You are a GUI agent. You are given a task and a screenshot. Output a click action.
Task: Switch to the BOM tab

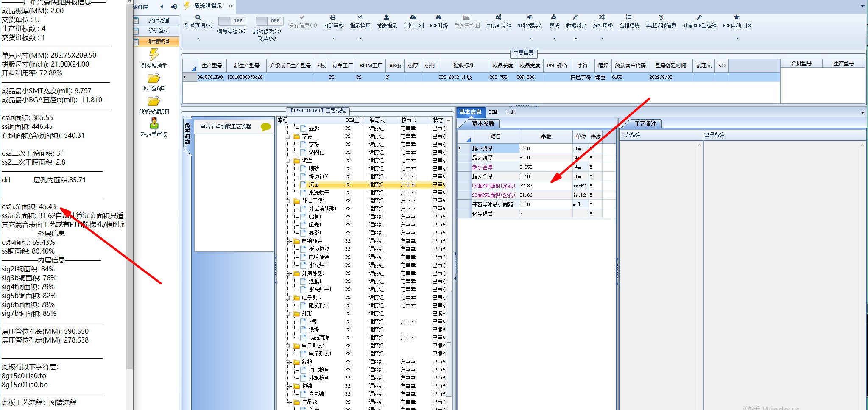click(493, 112)
